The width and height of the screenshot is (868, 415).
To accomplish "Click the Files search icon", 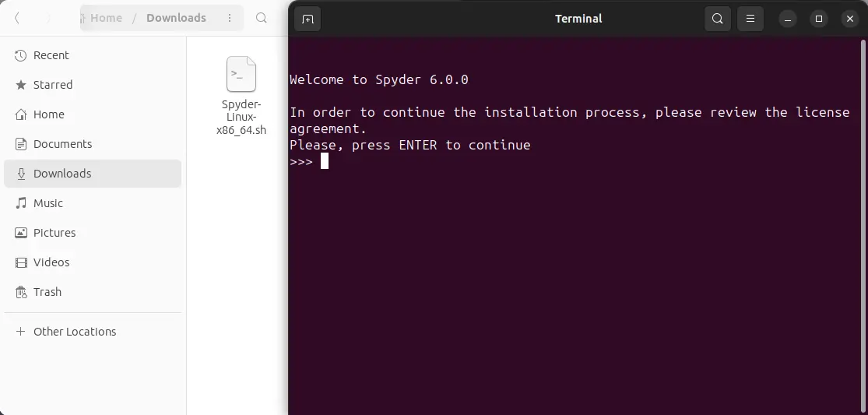I will pos(262,18).
